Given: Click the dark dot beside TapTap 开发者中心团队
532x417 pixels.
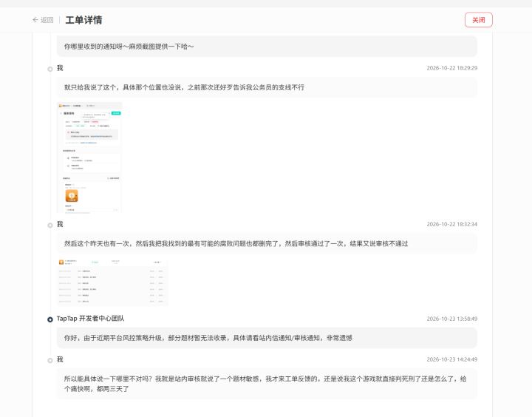Looking at the screenshot, I should click(x=50, y=319).
